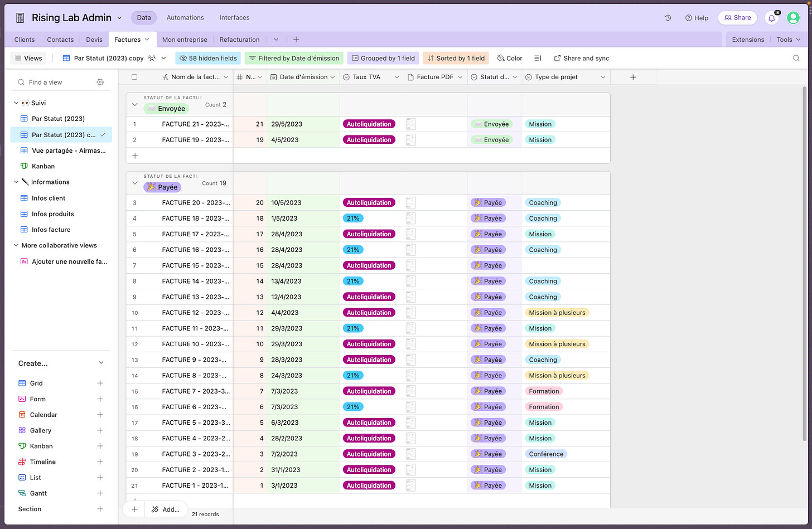812x529 pixels.
Task: Click the search magnifier icon in toolbar
Action: coord(796,58)
